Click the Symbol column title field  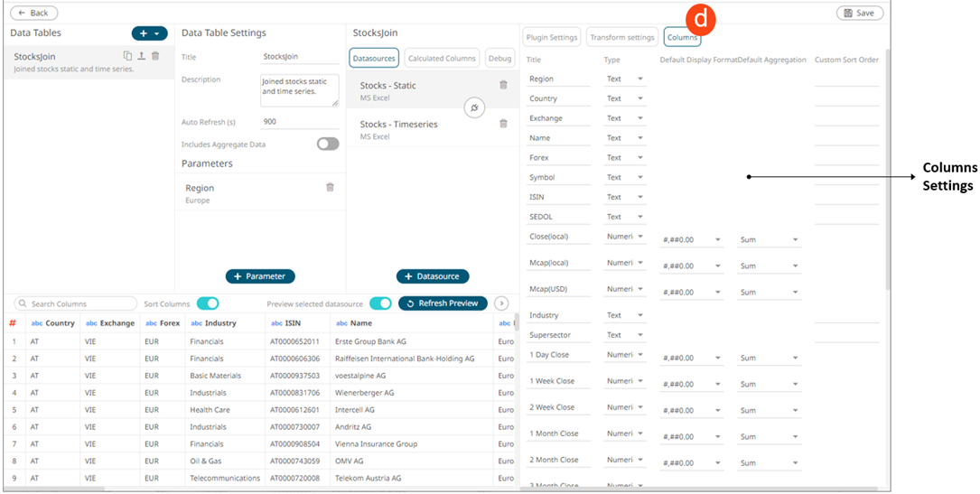[558, 177]
